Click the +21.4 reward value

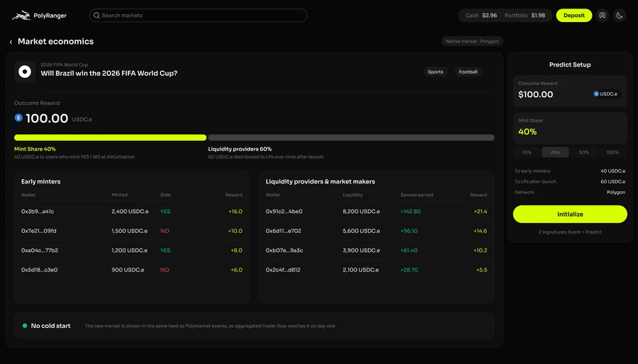coord(480,212)
